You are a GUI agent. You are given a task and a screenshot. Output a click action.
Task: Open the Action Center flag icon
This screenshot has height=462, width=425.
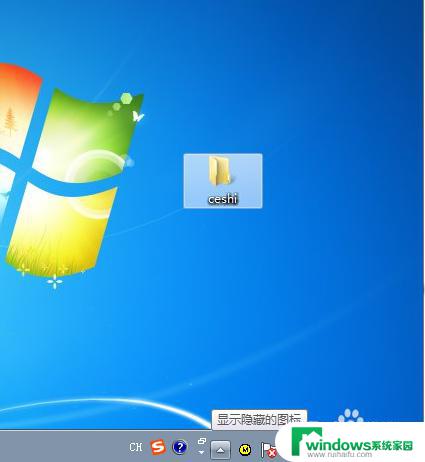click(268, 450)
